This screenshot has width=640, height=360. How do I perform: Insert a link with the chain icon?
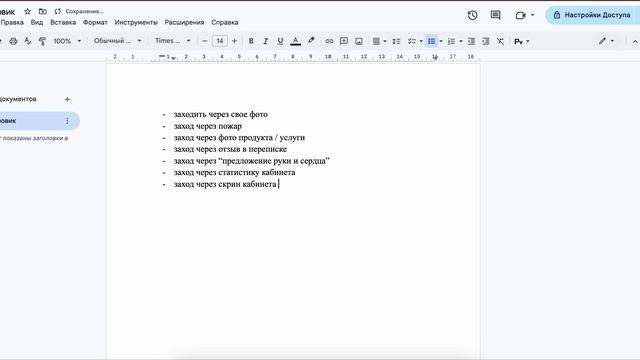click(x=329, y=41)
